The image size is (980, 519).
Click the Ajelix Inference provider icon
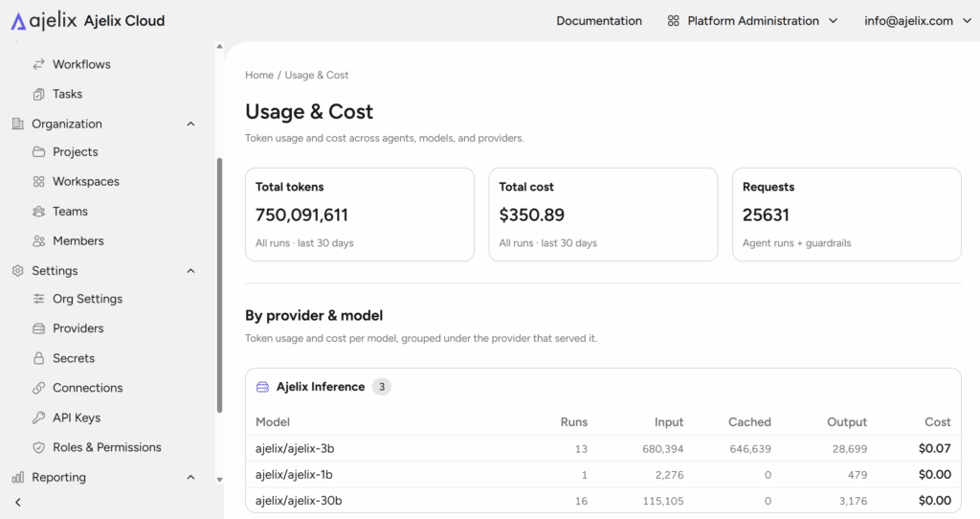[262, 387]
